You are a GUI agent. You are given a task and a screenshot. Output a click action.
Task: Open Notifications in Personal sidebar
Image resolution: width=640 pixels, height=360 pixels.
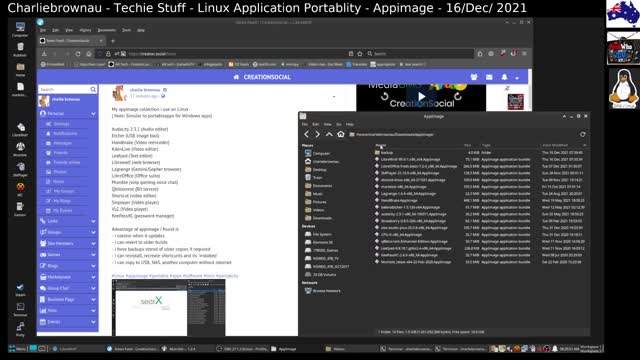(64, 133)
